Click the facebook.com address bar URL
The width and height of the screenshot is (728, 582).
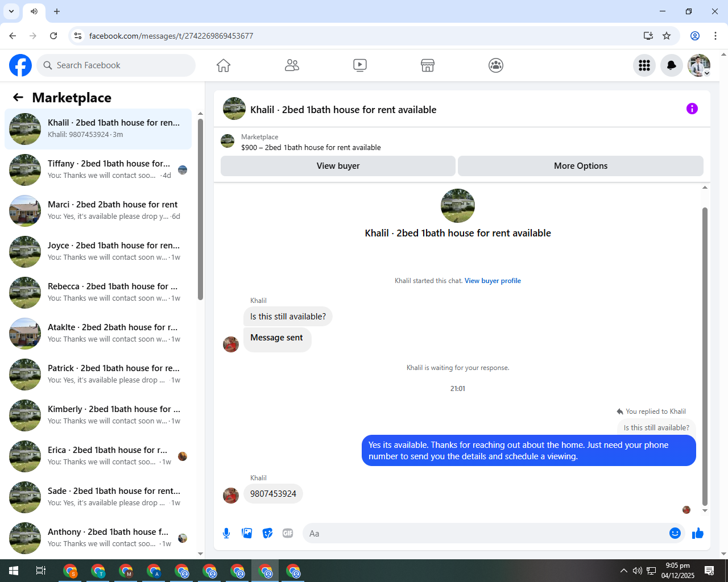[x=171, y=36]
